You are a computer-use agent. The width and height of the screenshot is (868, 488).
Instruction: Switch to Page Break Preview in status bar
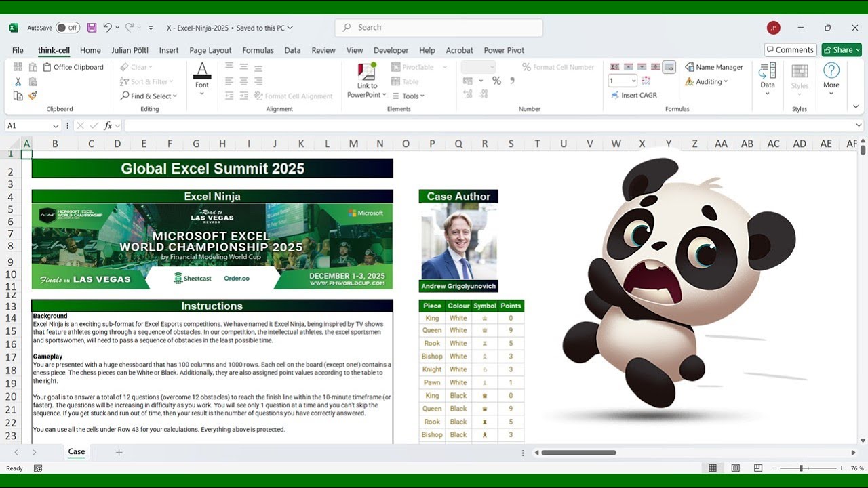pyautogui.click(x=759, y=468)
